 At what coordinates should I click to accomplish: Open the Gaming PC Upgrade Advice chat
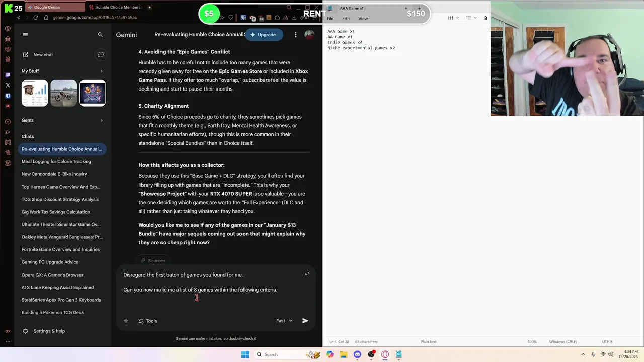62,262
